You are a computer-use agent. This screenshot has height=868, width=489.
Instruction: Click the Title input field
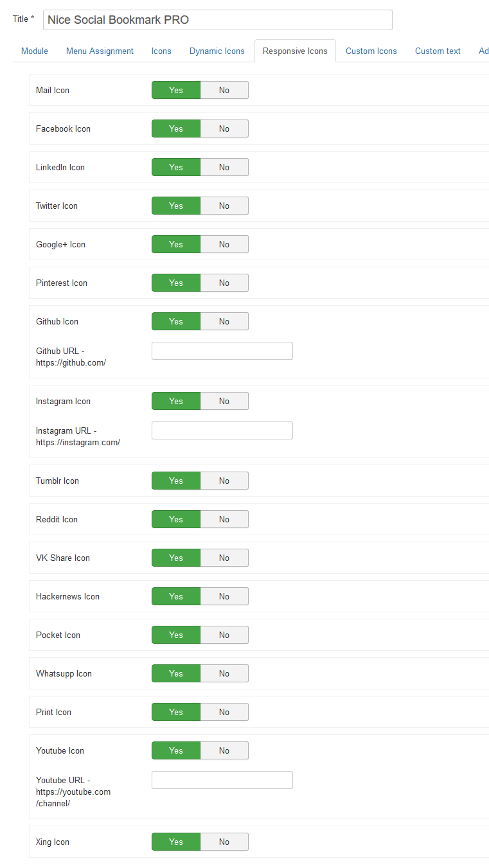(217, 20)
